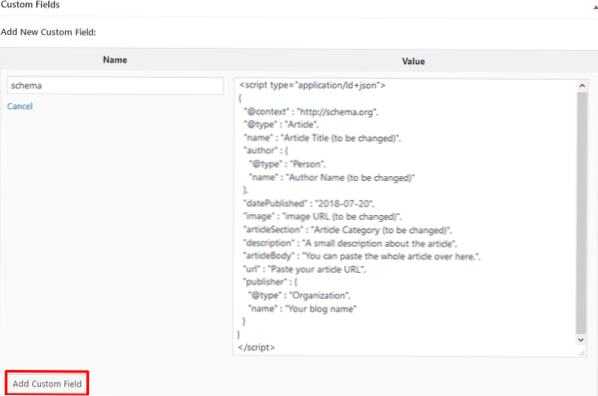The width and height of the screenshot is (598, 396).
Task: Click the "Article Title" name line
Action: point(322,138)
